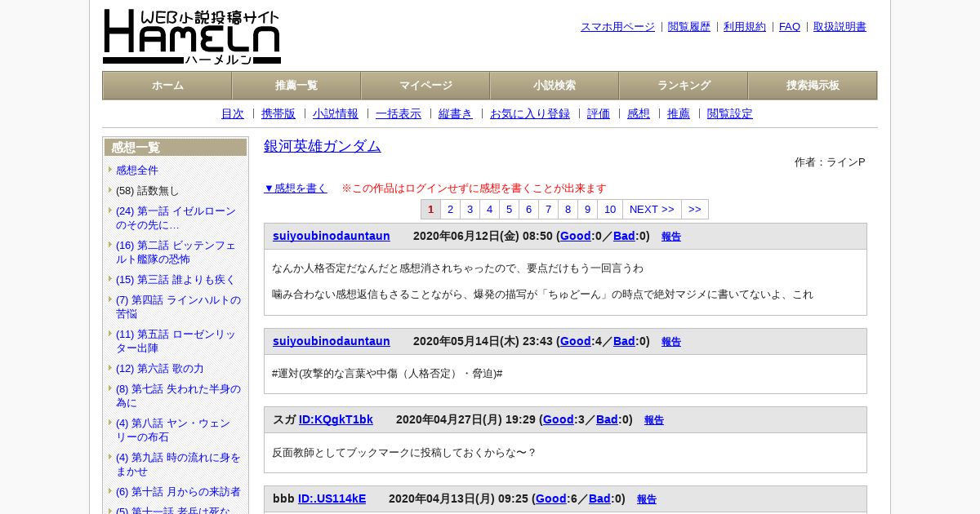Open 感想 in the sub menu
The height and width of the screenshot is (514, 980).
point(639,113)
